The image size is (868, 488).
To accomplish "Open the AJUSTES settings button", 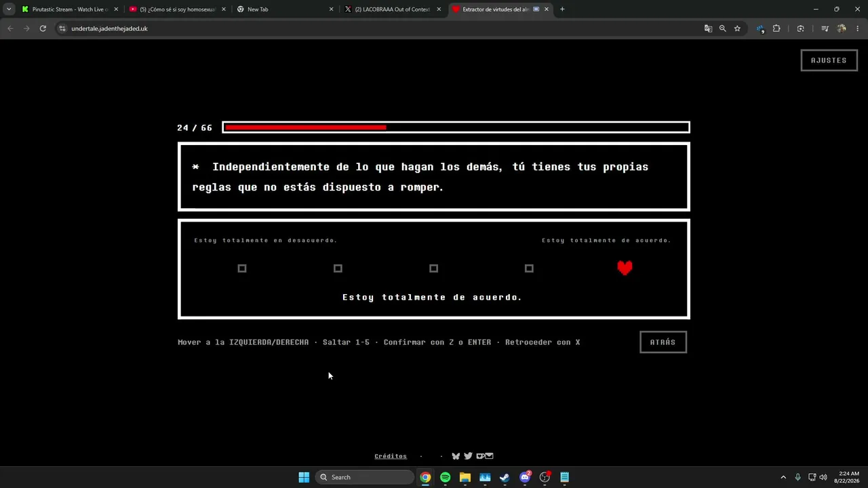I will (829, 60).
